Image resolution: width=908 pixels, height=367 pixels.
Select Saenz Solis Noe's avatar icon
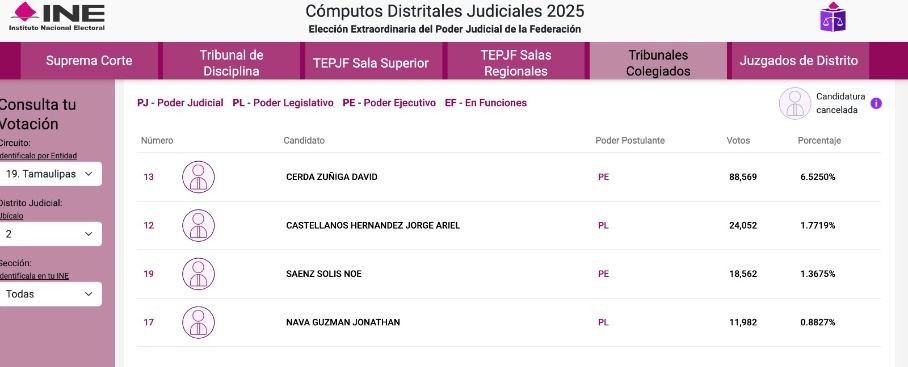(x=199, y=274)
